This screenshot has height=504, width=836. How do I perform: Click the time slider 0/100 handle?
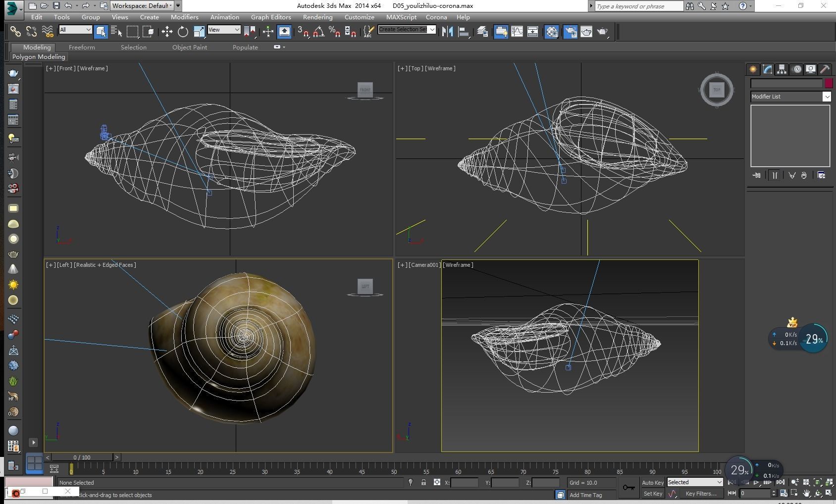pos(82,457)
